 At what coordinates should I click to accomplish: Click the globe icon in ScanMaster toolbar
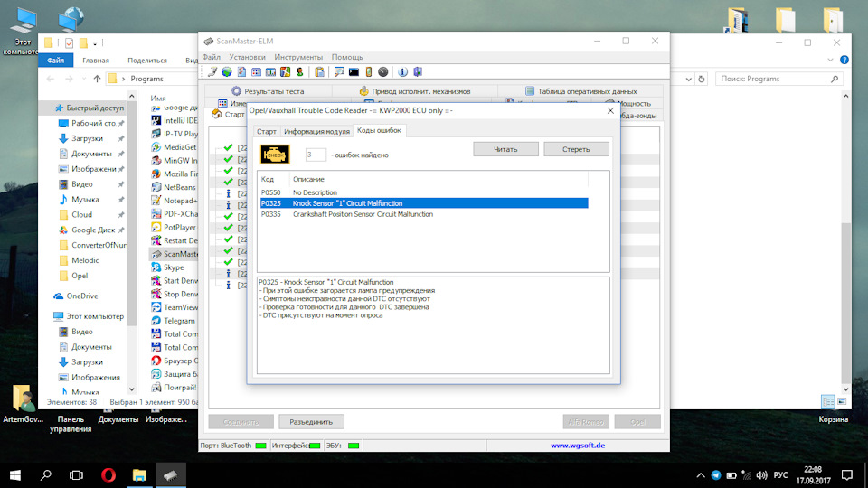tap(227, 72)
